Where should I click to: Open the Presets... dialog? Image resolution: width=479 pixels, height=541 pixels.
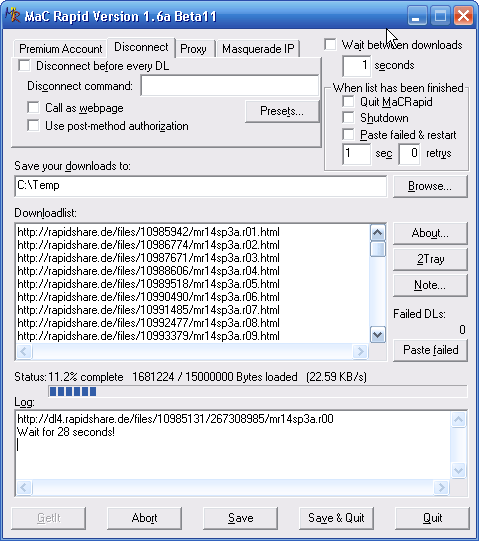click(282, 111)
